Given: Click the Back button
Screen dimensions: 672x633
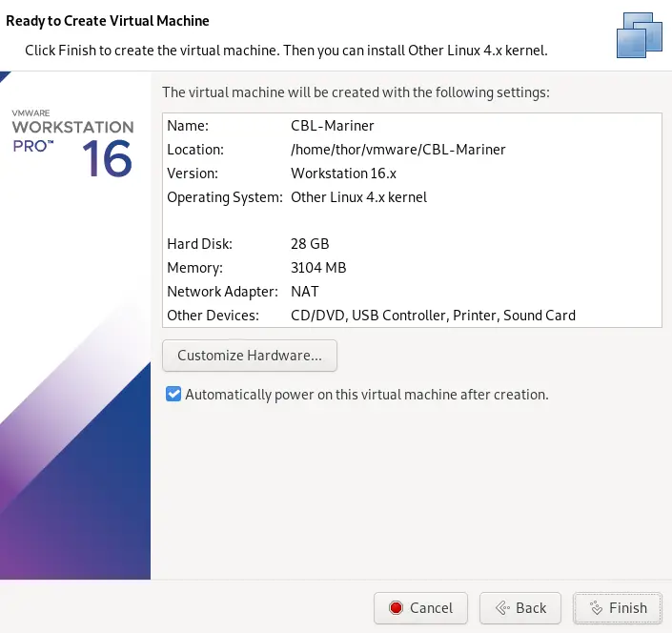Looking at the screenshot, I should (x=520, y=607).
